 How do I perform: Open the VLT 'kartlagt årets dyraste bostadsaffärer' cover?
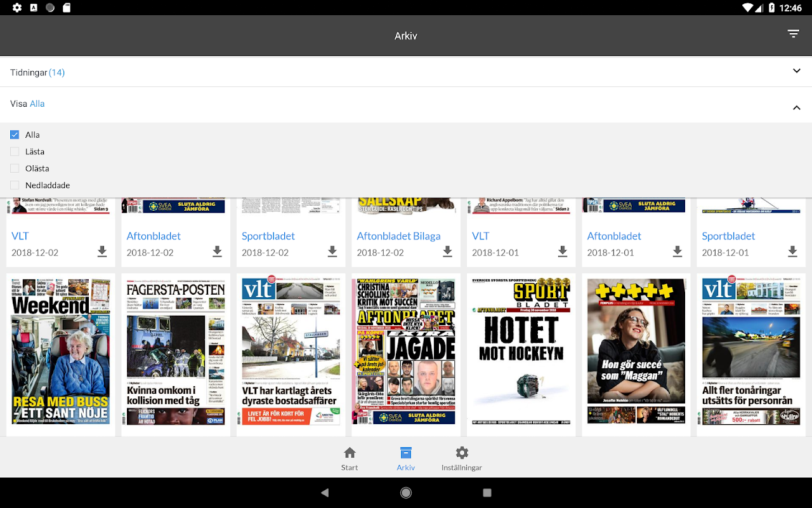[291, 352]
